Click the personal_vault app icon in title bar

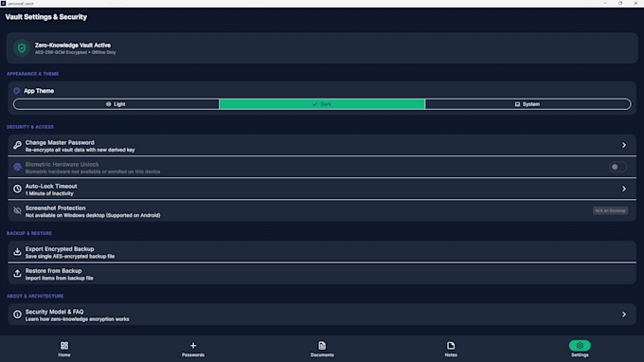pyautogui.click(x=3, y=3)
